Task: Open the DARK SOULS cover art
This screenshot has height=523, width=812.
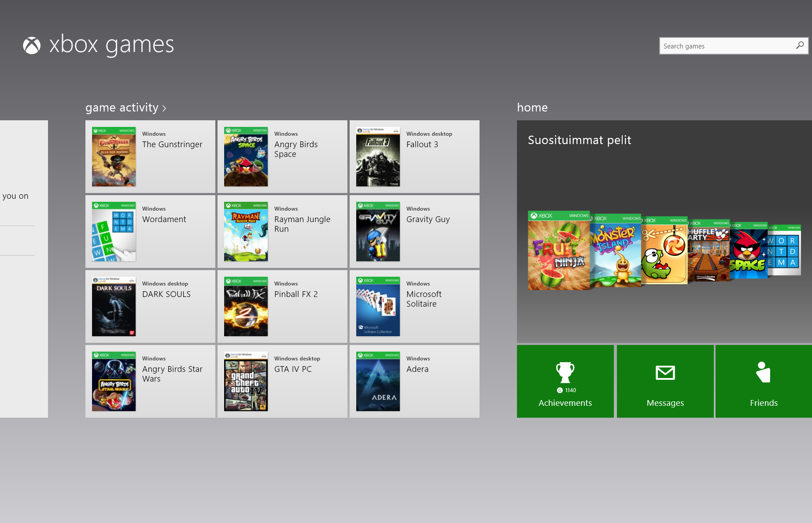Action: [114, 307]
